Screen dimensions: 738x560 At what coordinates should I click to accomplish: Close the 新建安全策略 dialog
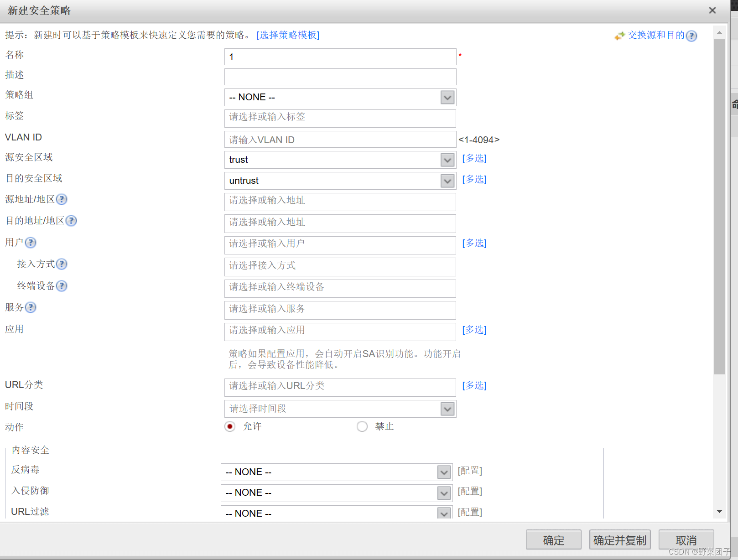click(x=712, y=10)
